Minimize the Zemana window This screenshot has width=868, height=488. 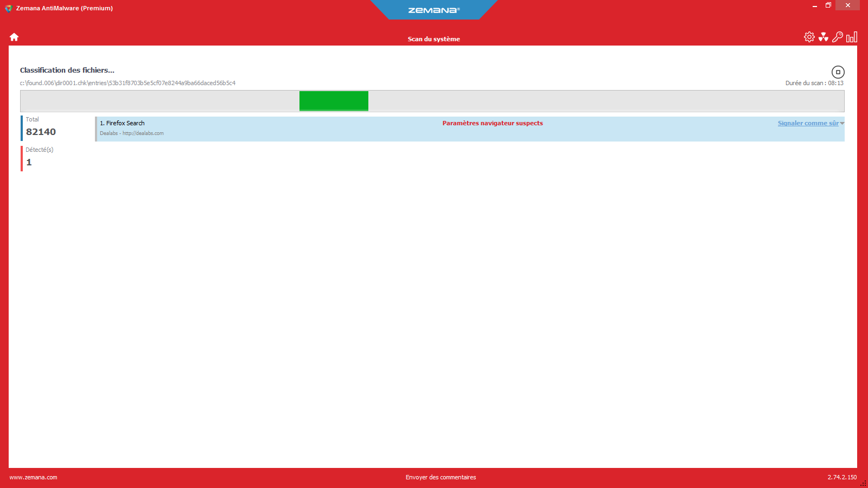815,5
